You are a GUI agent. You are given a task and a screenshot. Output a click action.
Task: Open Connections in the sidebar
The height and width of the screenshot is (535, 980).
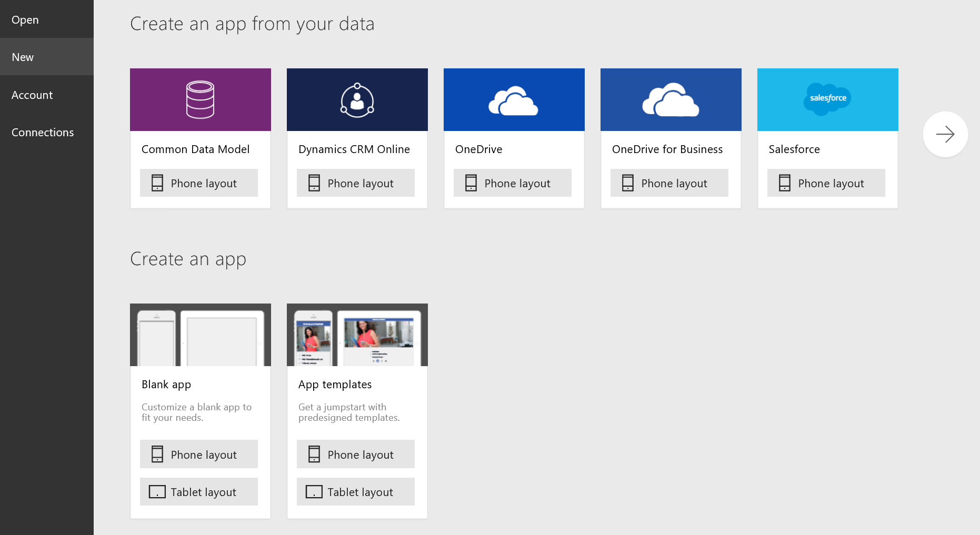point(47,132)
